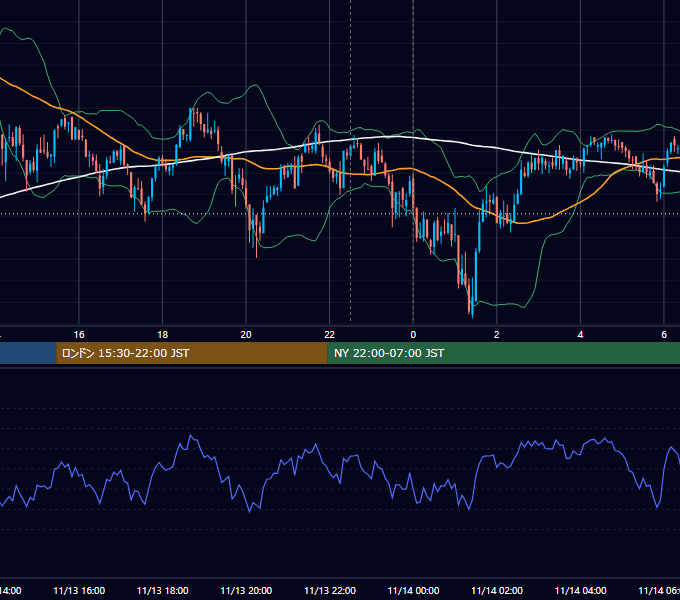The width and height of the screenshot is (680, 600).
Task: Click the 18 hour label on price chart axis
Action: tap(163, 335)
